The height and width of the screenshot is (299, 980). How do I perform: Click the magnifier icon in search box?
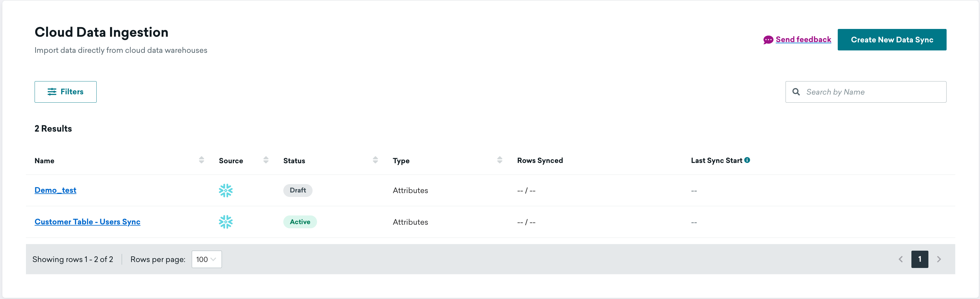(x=796, y=92)
